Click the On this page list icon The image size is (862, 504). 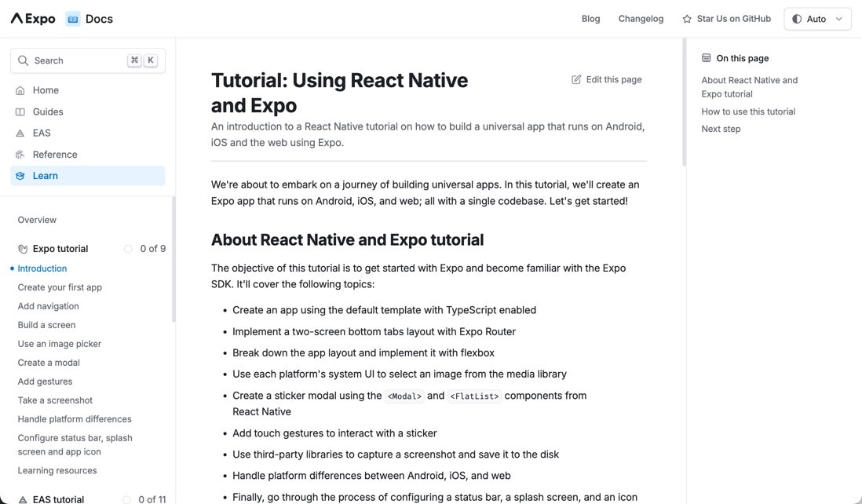707,58
